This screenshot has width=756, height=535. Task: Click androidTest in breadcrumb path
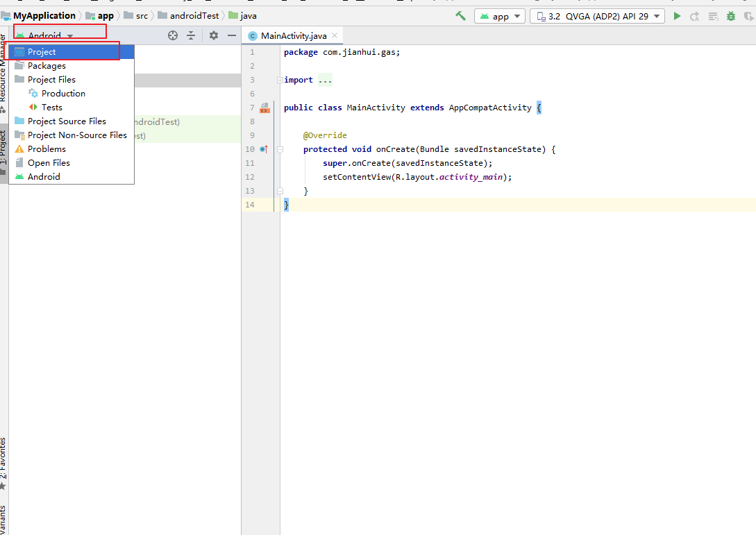tap(194, 16)
